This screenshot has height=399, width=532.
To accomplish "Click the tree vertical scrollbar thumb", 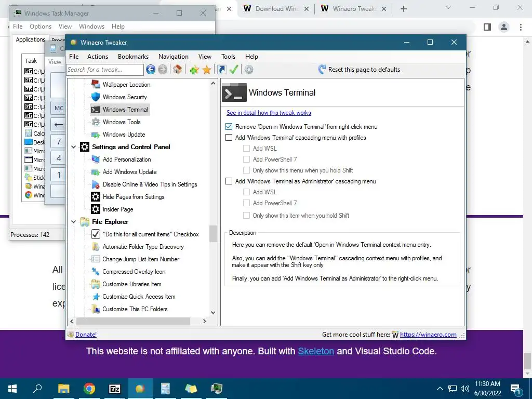I will [213, 234].
